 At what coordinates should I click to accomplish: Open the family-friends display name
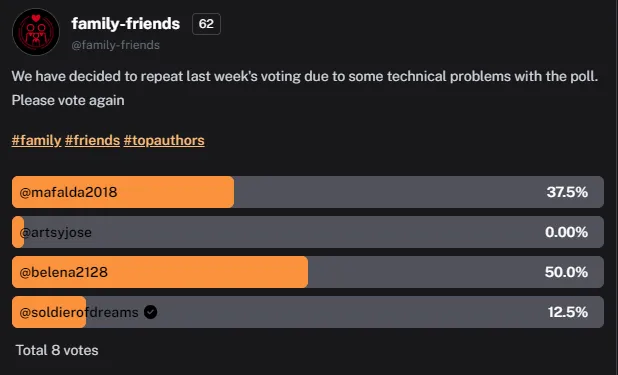pos(126,24)
